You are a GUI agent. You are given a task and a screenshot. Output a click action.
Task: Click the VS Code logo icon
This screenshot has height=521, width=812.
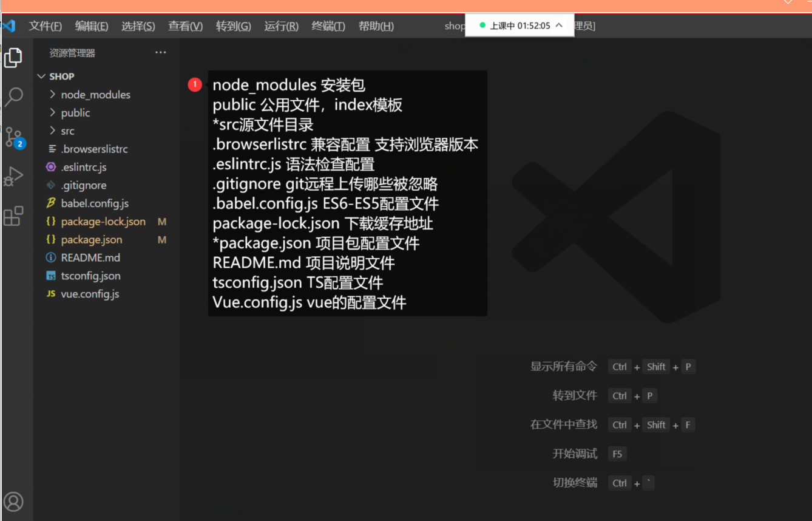[x=8, y=26]
